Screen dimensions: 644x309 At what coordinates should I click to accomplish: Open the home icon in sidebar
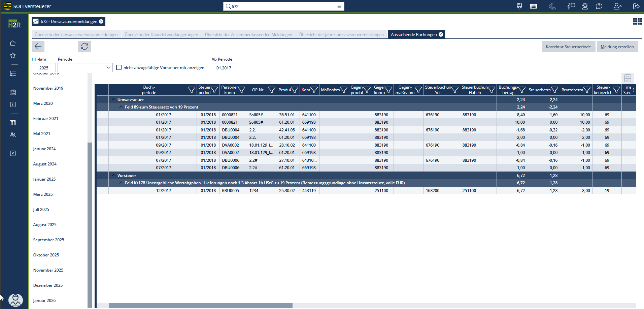[x=13, y=43]
